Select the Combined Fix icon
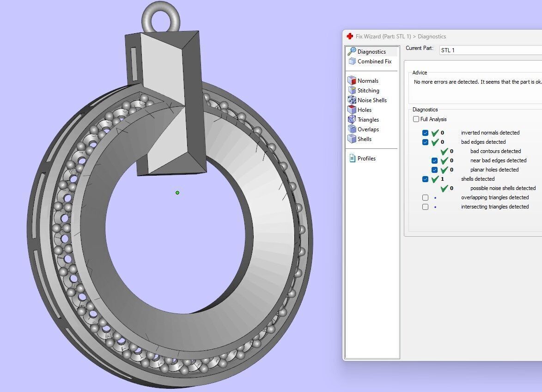 point(352,61)
